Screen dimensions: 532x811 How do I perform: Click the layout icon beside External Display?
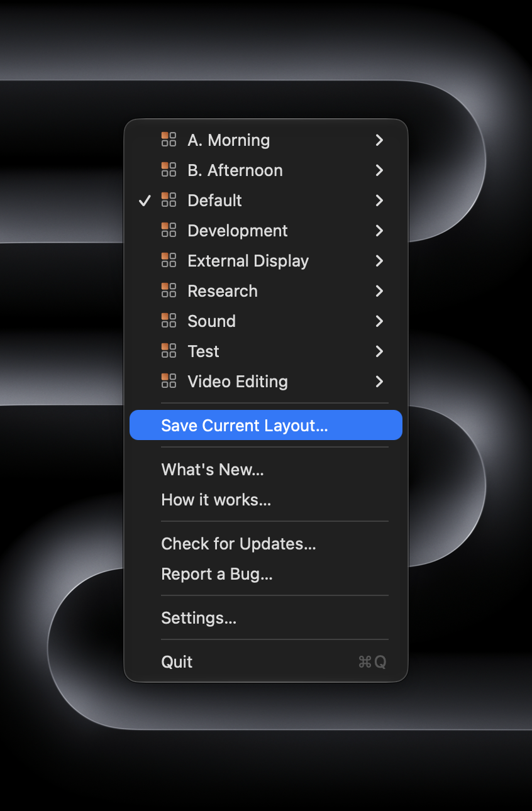(x=169, y=260)
